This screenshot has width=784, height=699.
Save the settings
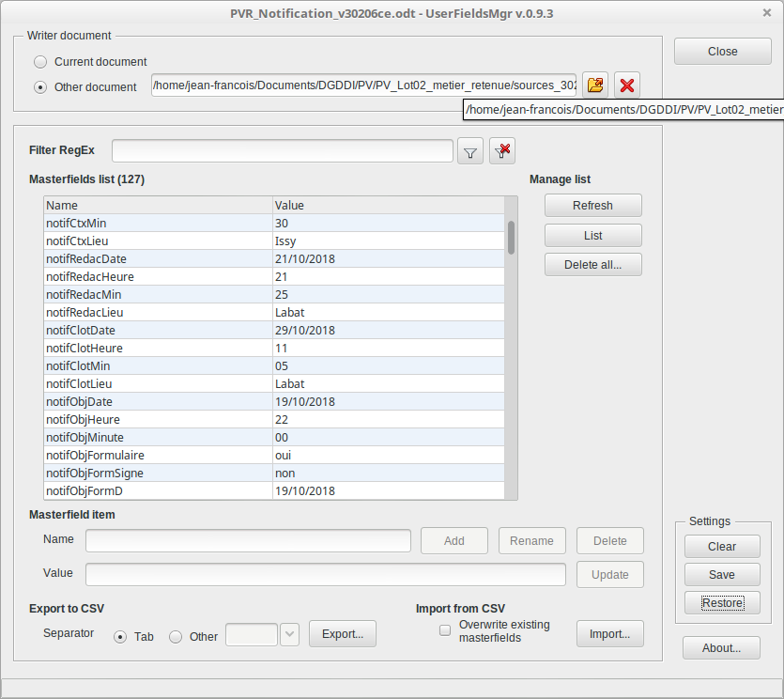tap(722, 575)
